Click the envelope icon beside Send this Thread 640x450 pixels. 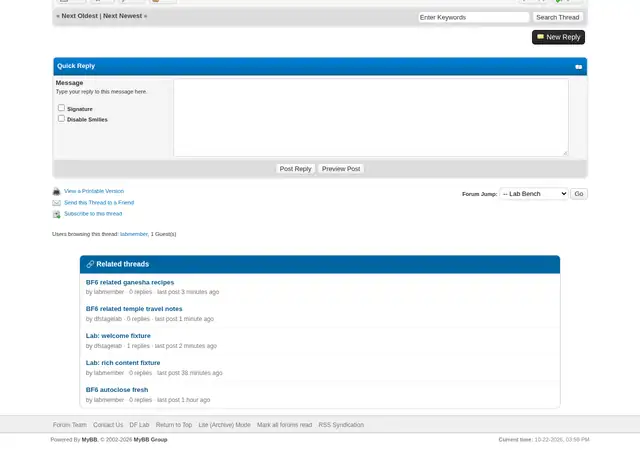pyautogui.click(x=56, y=203)
